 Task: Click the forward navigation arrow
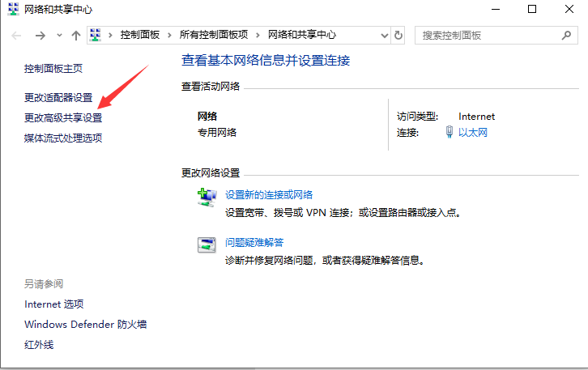coord(40,36)
